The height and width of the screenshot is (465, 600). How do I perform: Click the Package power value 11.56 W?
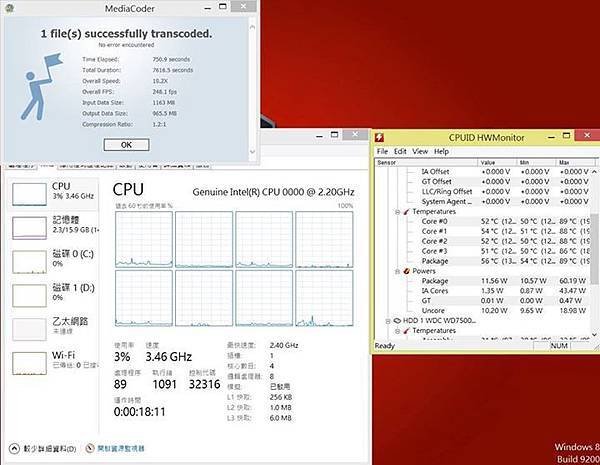pos(494,281)
